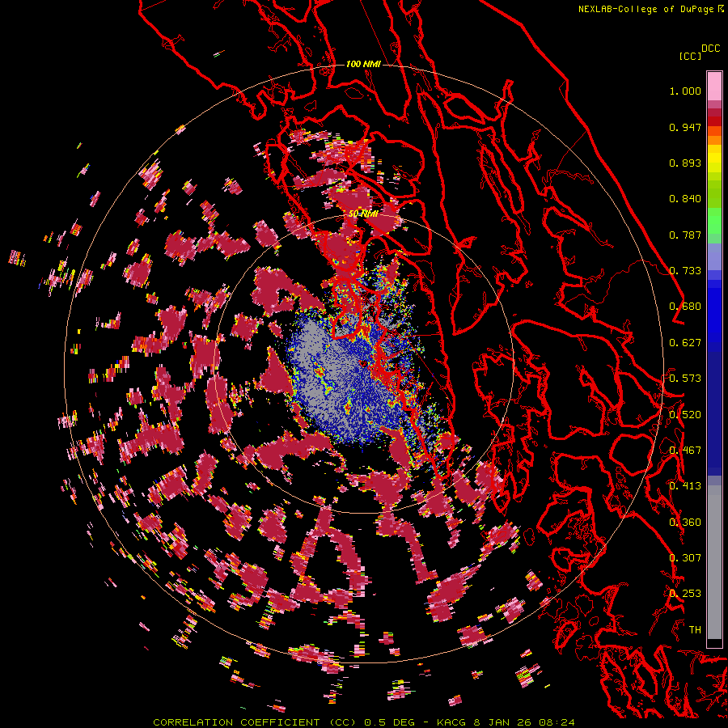Click the 0.840 color scale label
This screenshot has height=728, width=728.
(685, 199)
